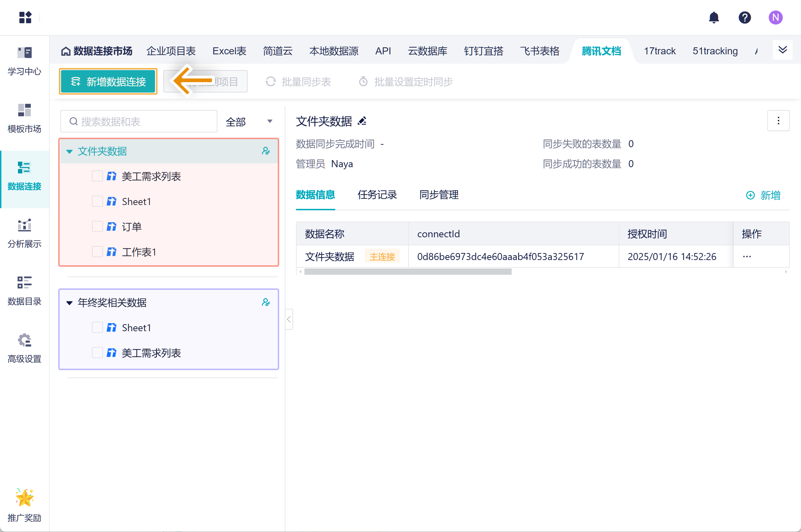Click the 新增数据连接 button
The width and height of the screenshot is (801, 532).
tap(108, 82)
